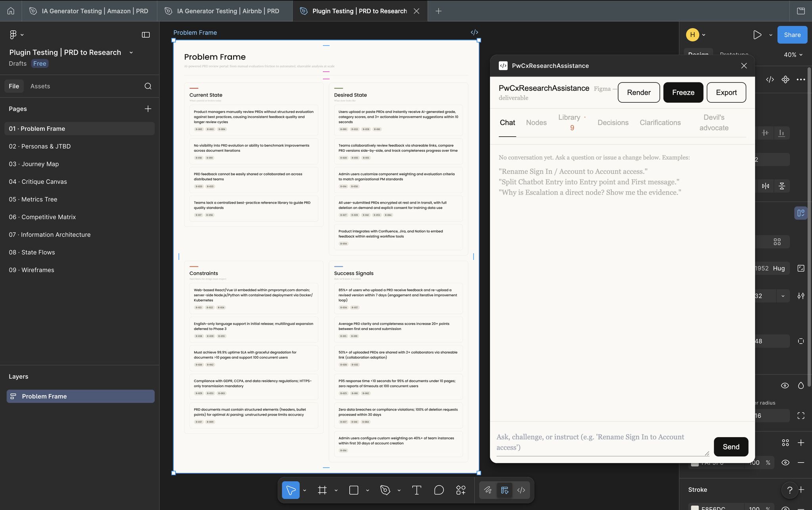Add a new page with the plus icon
The height and width of the screenshot is (510, 812).
coord(148,109)
